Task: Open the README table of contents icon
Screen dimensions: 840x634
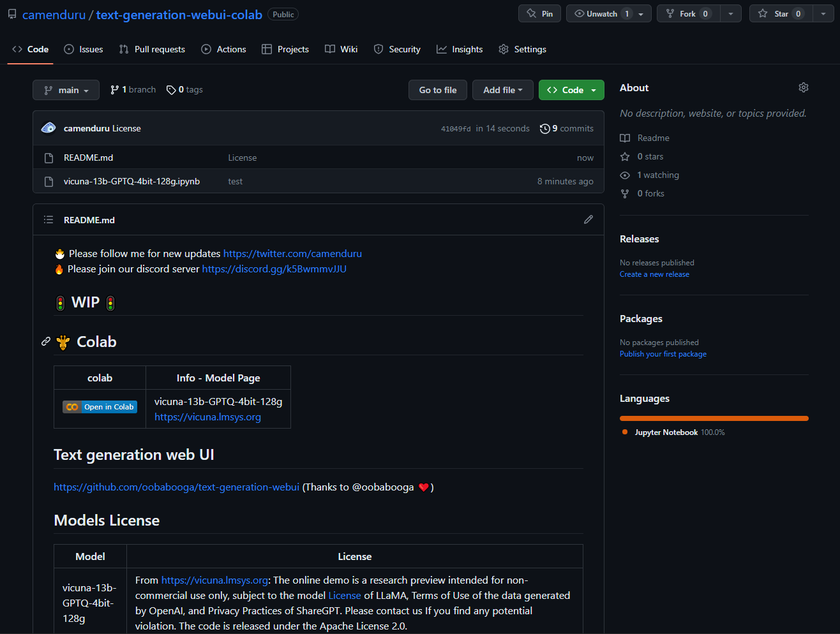Action: click(x=48, y=219)
